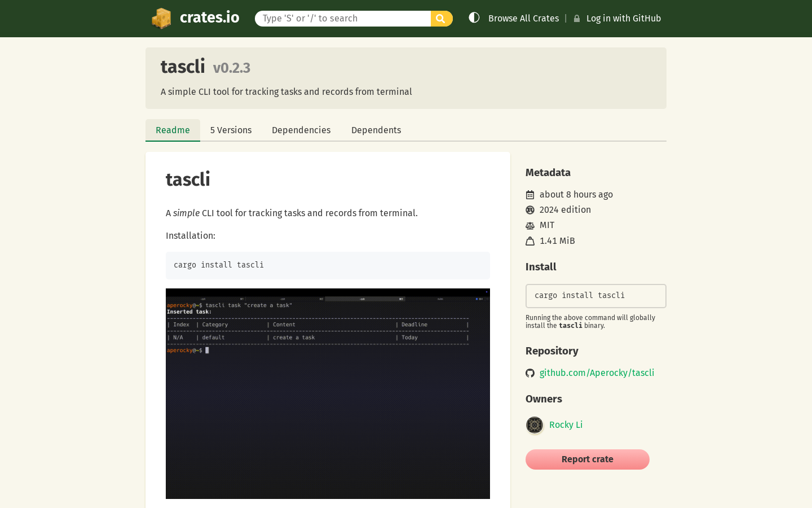Viewport: 812px width, 508px height.
Task: Click the crate description under the title
Action: pyautogui.click(x=286, y=91)
